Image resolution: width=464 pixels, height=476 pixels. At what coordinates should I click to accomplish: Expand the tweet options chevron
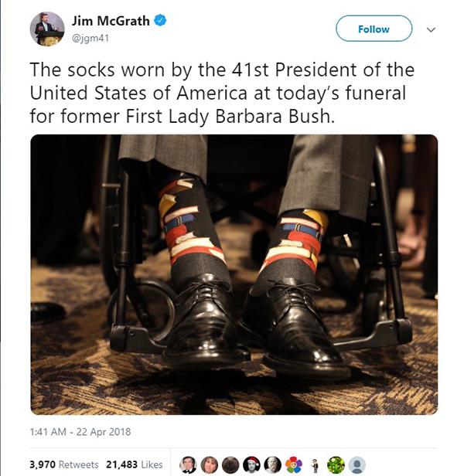coord(432,29)
